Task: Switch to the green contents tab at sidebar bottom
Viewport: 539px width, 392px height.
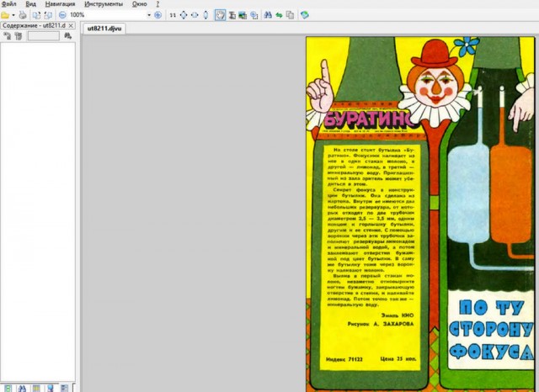Action: 8,389
